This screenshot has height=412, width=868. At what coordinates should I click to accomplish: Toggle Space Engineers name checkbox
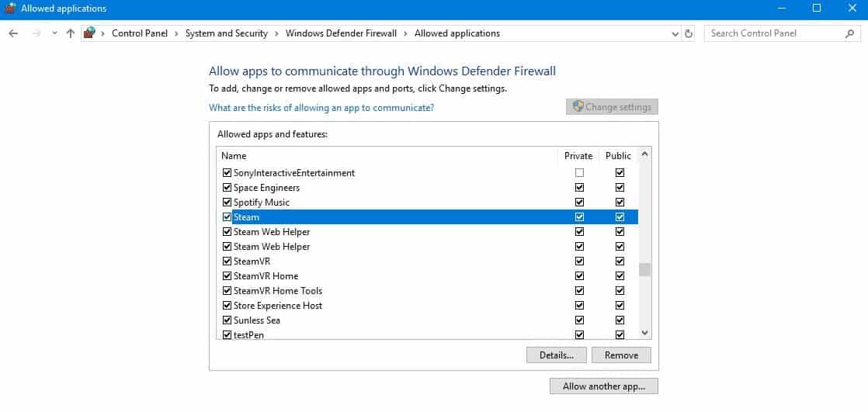[x=227, y=188]
